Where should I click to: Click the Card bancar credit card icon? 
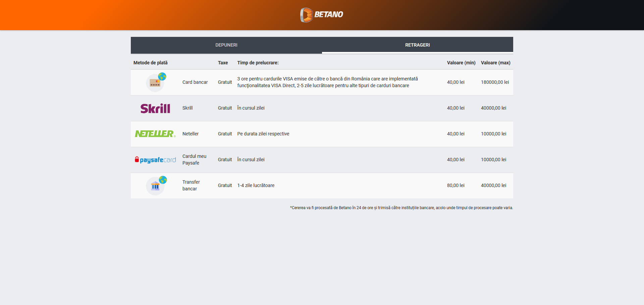tap(156, 82)
